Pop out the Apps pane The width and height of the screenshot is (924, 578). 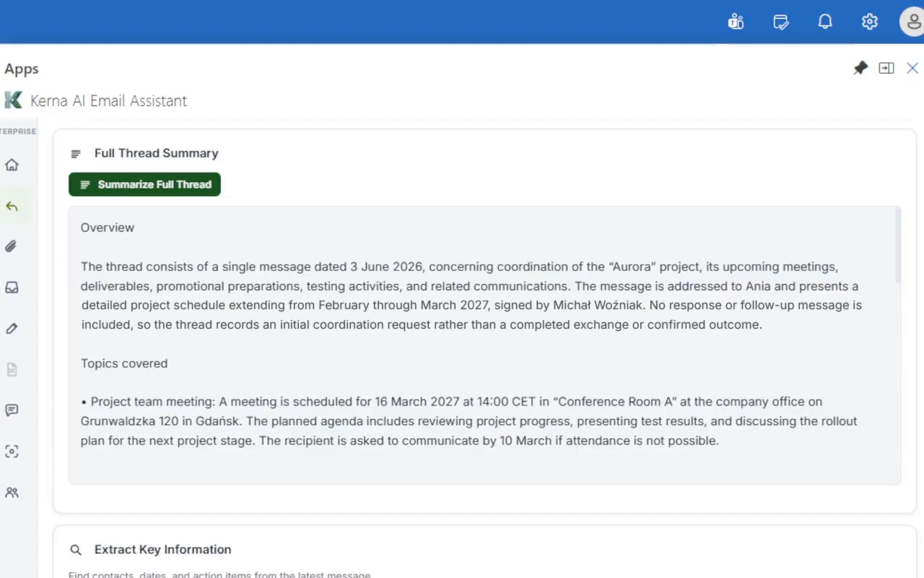(x=886, y=68)
